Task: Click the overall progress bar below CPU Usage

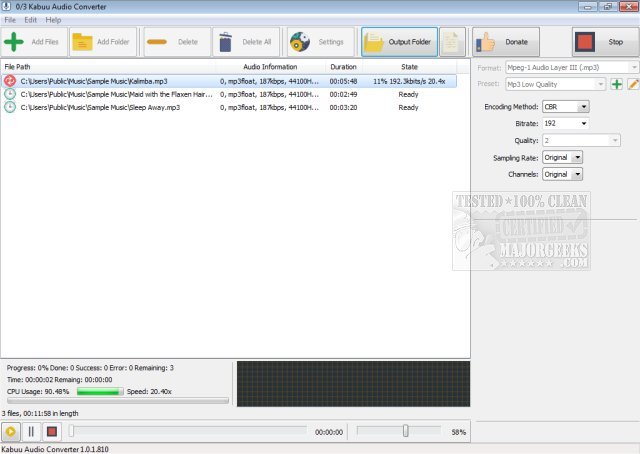Action: [118, 401]
